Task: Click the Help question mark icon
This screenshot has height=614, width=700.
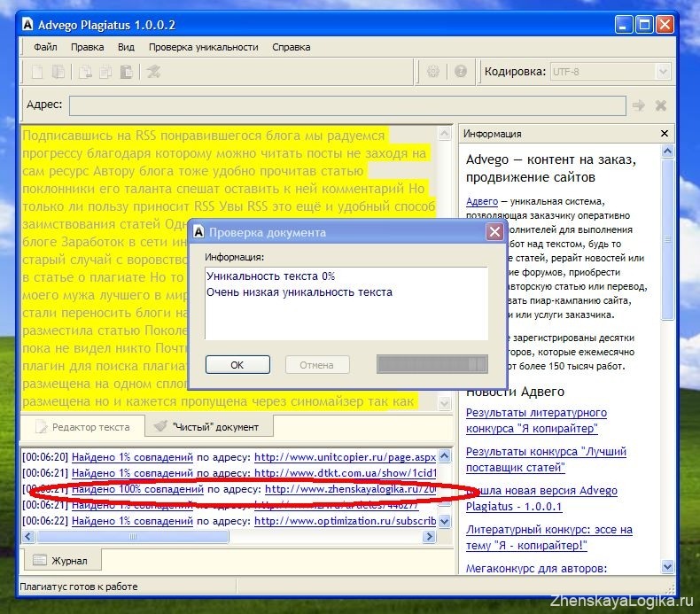Action: click(x=460, y=72)
